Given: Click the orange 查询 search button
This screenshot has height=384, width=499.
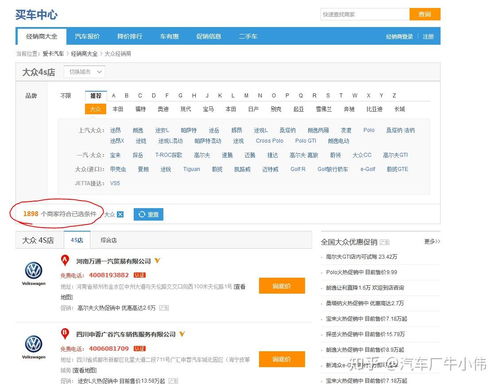Looking at the screenshot, I should (425, 14).
